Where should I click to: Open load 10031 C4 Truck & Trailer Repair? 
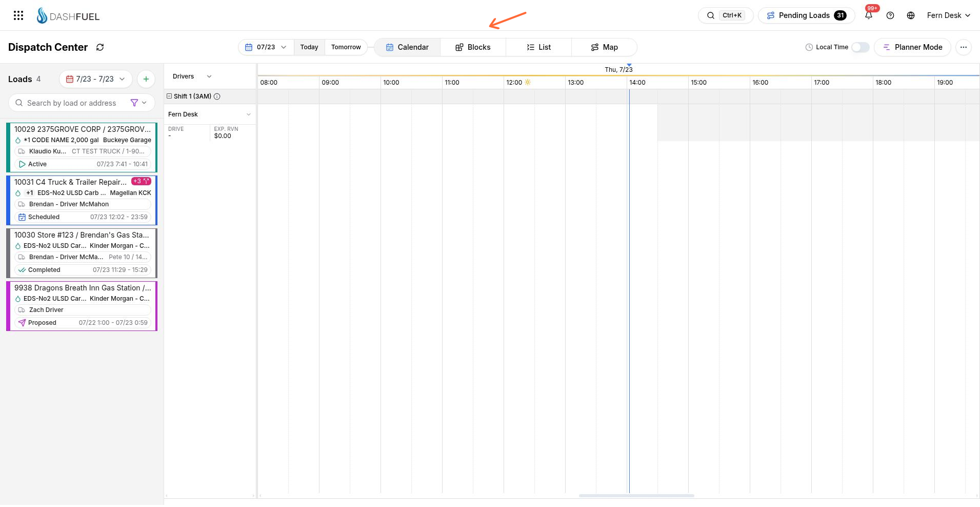click(x=82, y=200)
